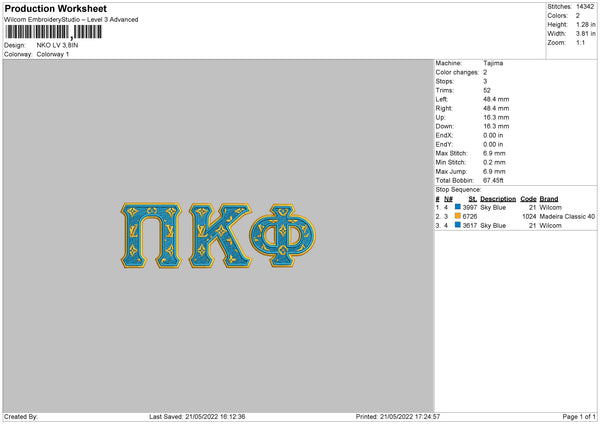Click the Min Stitch value 0.2 mm
600x424 pixels.
494,162
